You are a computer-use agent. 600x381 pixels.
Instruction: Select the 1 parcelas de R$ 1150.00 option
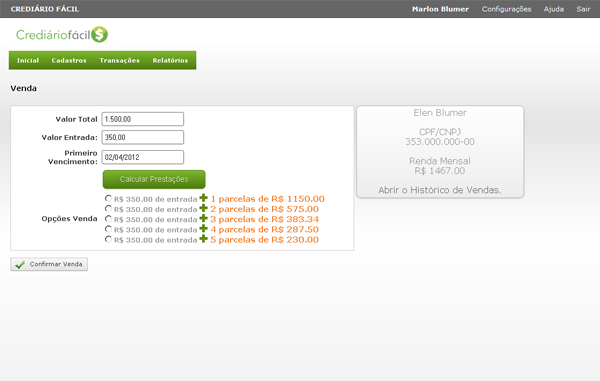[108, 199]
